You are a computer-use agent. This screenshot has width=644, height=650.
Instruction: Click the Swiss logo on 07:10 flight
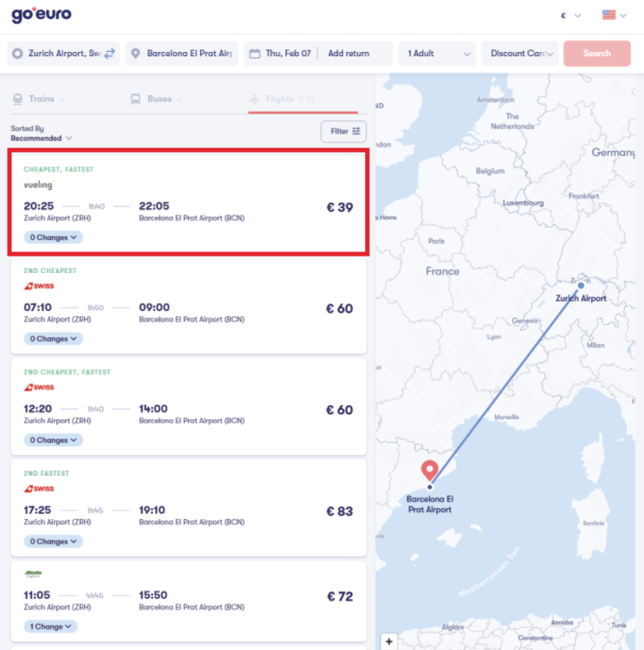[39, 286]
